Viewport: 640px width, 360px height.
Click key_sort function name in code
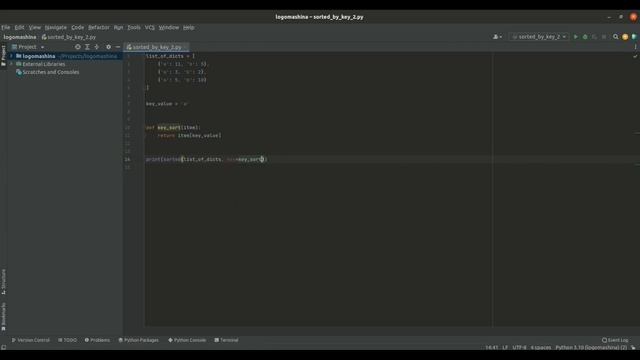(x=169, y=127)
